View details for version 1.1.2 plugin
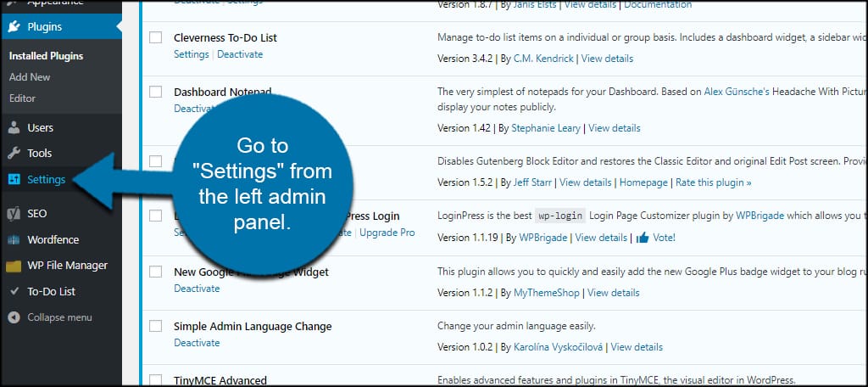This screenshot has width=868, height=387. pos(614,293)
